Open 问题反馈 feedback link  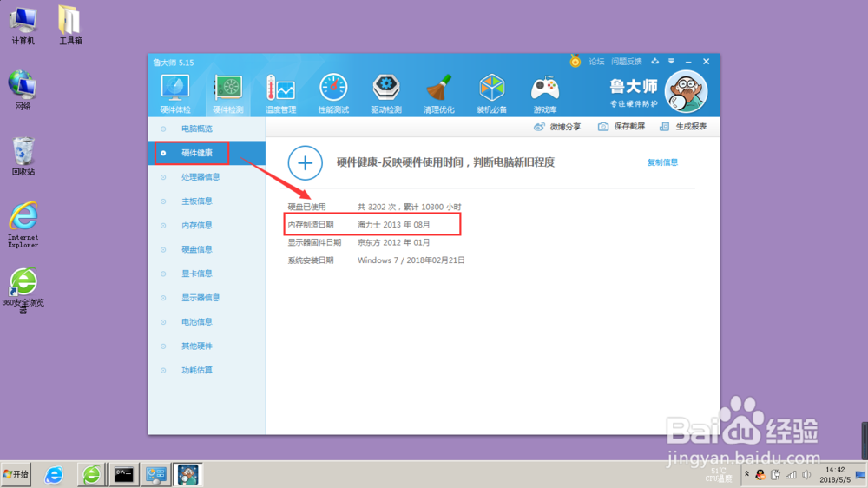(627, 62)
